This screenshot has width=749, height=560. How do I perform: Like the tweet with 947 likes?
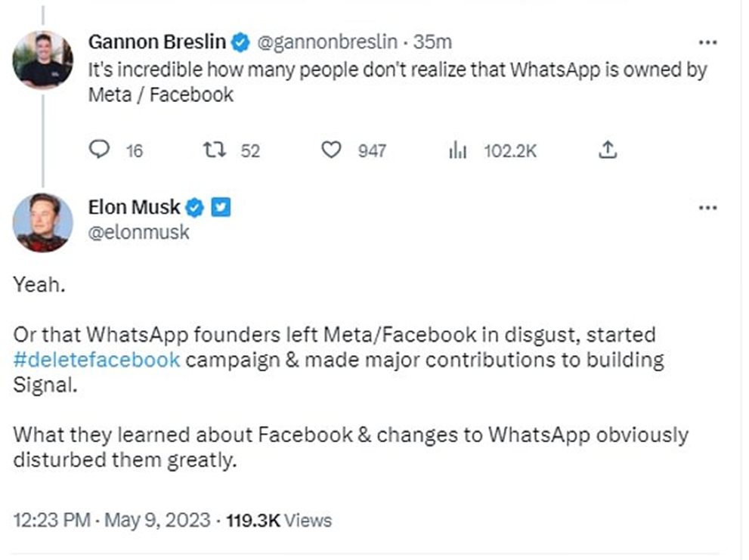pyautogui.click(x=332, y=150)
